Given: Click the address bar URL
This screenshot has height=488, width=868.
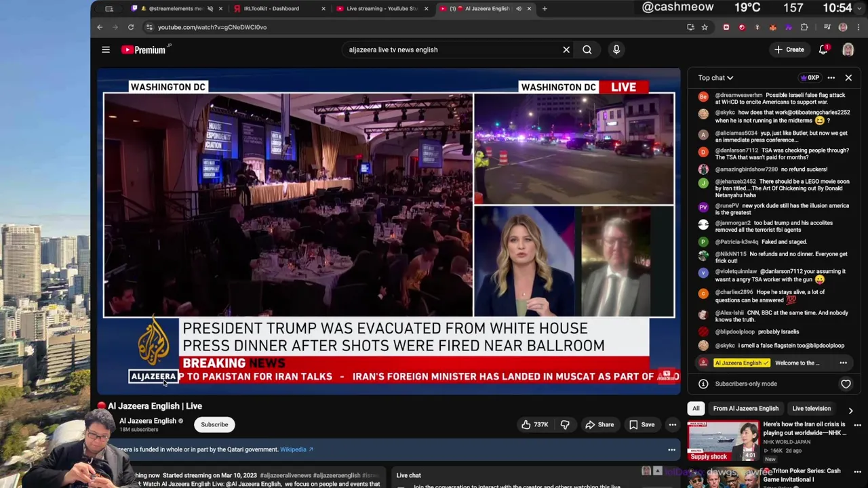Looking at the screenshot, I should coord(212,27).
